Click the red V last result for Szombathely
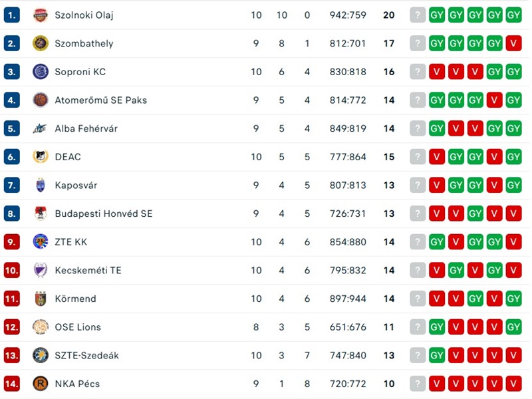Screen dimensions: 532x399 point(513,44)
